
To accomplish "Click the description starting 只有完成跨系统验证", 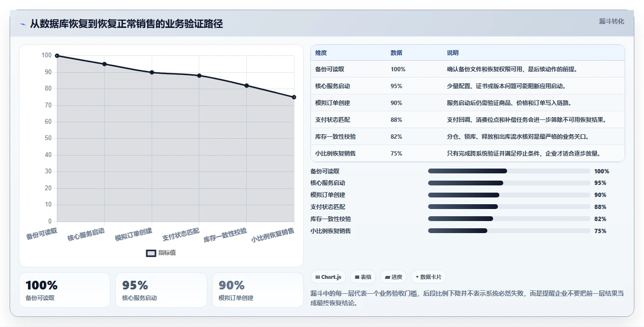I will (523, 154).
